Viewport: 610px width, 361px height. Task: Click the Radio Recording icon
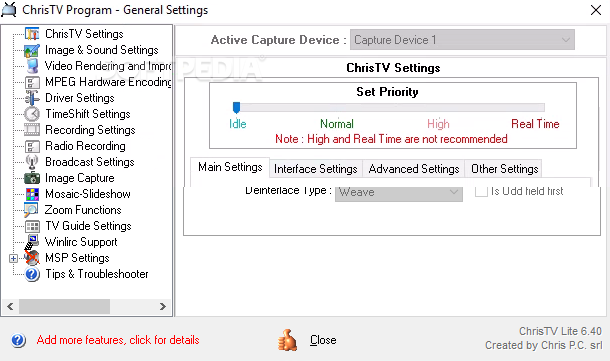[32, 146]
